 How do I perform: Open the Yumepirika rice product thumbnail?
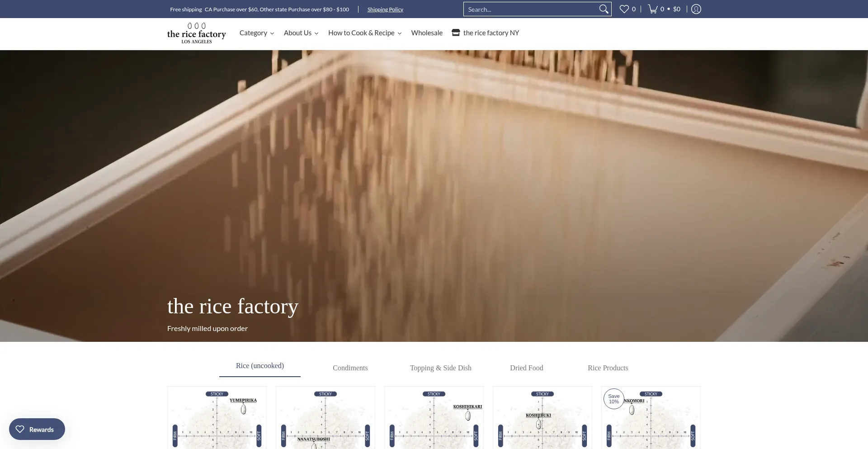click(217, 418)
